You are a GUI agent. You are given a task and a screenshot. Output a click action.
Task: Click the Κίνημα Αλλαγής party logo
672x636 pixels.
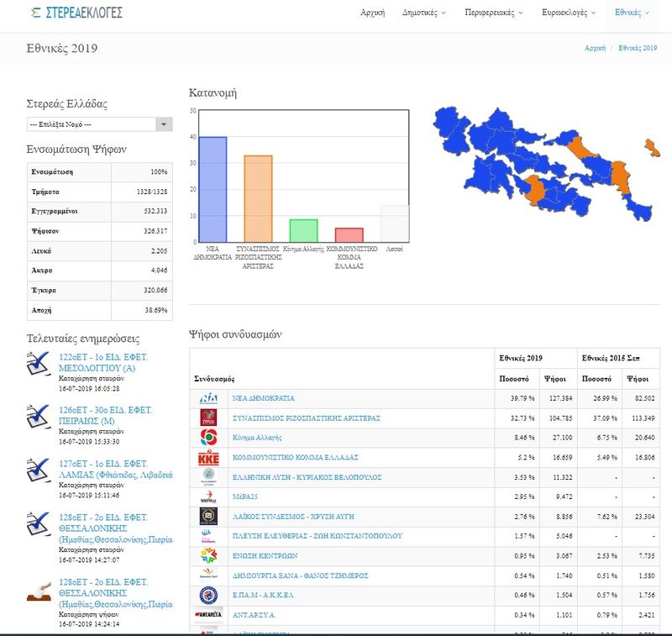[208, 438]
